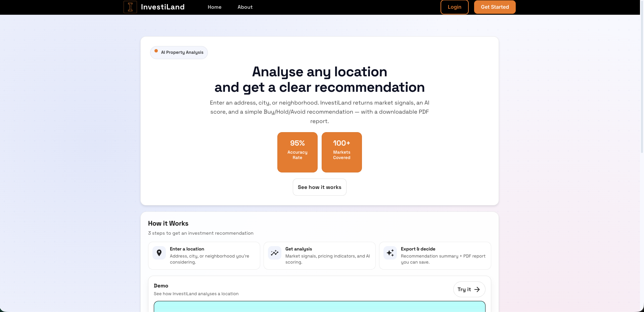
Task: Click the orange dot in AI Property Analysis
Action: tap(156, 51)
